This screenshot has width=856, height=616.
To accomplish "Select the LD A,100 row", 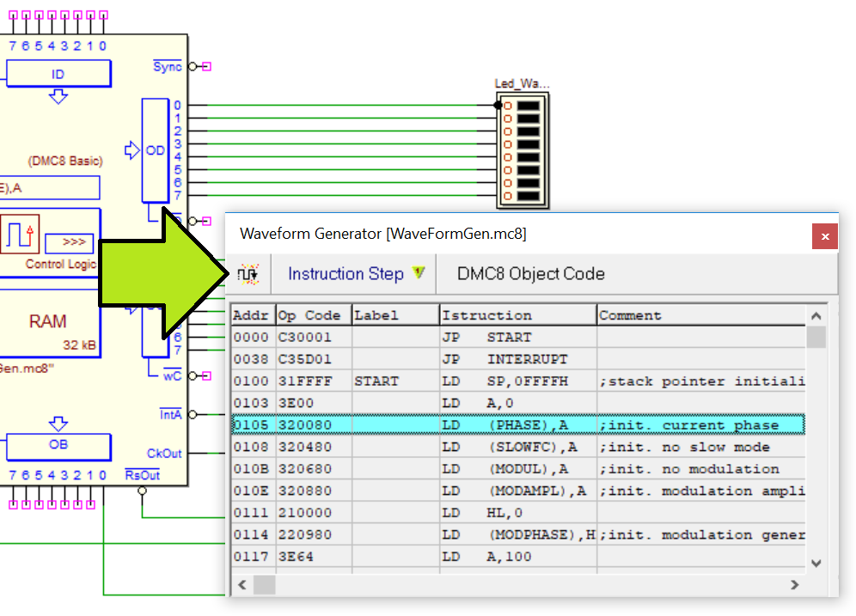I will (x=518, y=557).
